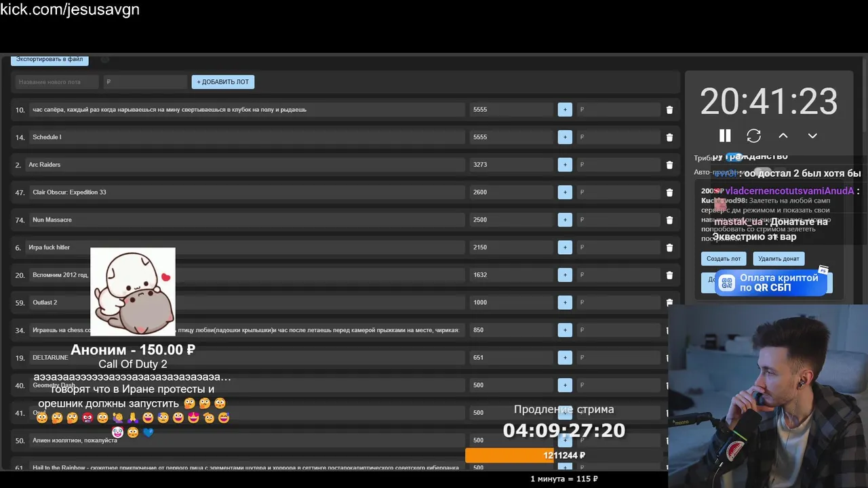Click the cuddling cats donation image
The width and height of the screenshot is (868, 488).
133,291
